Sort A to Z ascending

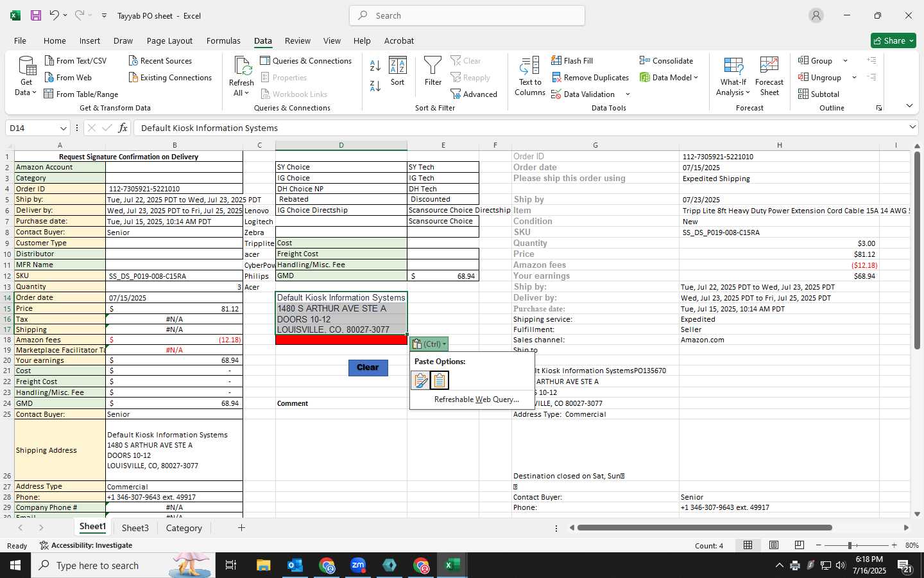375,65
